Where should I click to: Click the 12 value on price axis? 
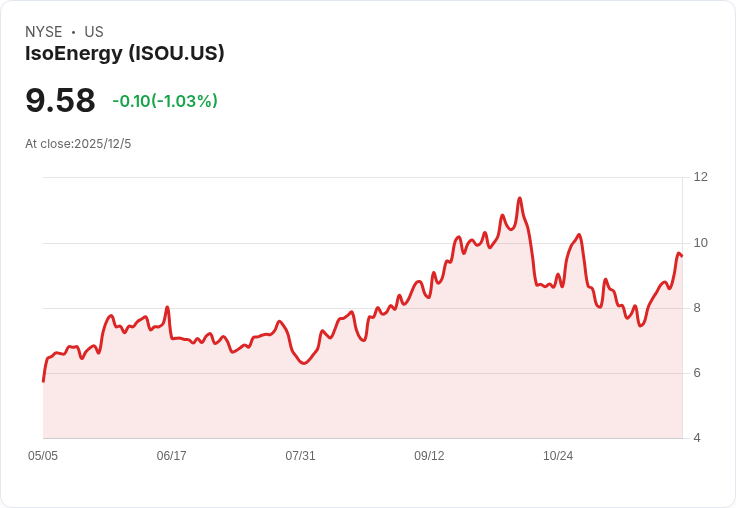click(700, 177)
